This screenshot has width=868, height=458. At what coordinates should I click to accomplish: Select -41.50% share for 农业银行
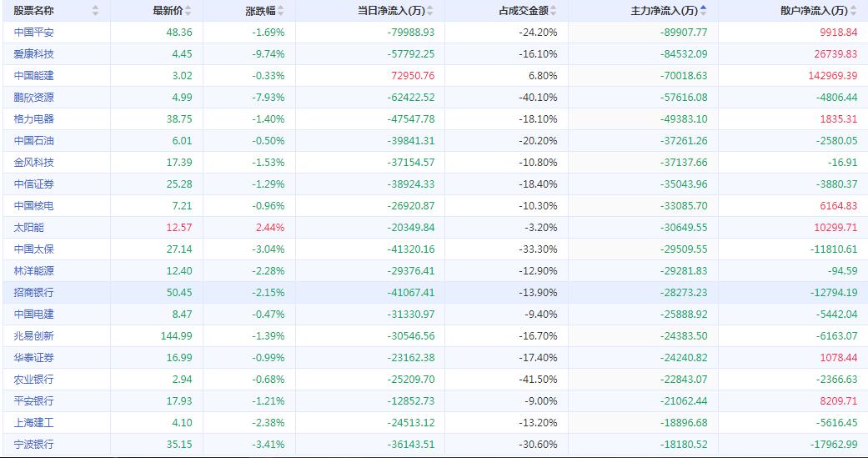538,380
